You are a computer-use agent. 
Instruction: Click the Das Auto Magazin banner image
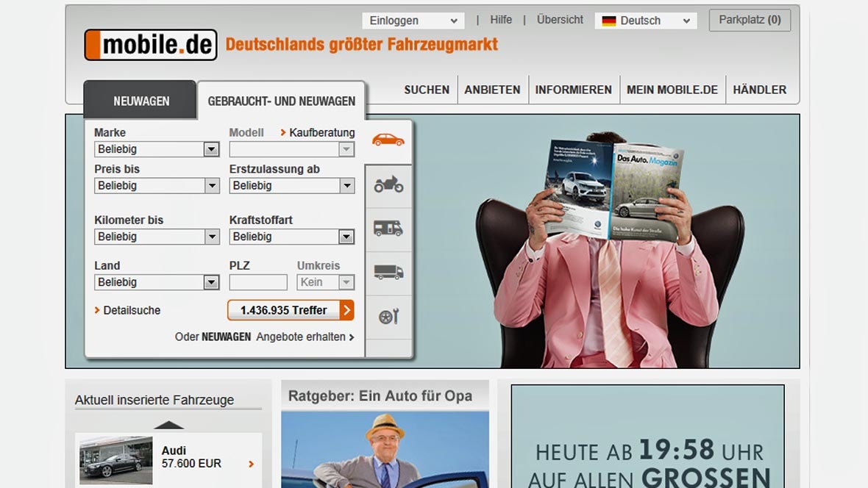coord(433,241)
